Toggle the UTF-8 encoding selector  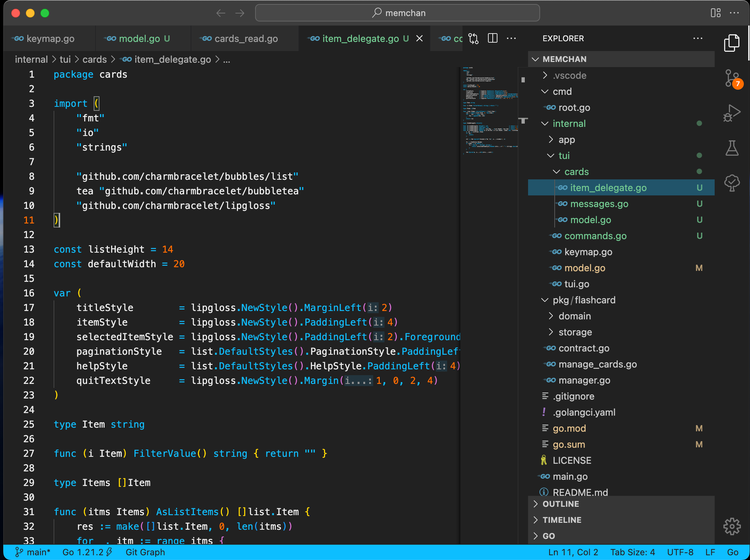[680, 552]
